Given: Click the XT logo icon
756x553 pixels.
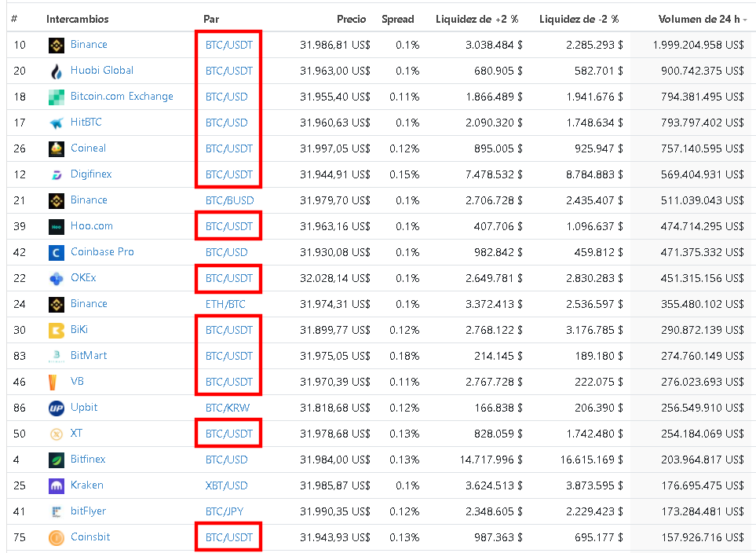Looking at the screenshot, I should coord(57,434).
